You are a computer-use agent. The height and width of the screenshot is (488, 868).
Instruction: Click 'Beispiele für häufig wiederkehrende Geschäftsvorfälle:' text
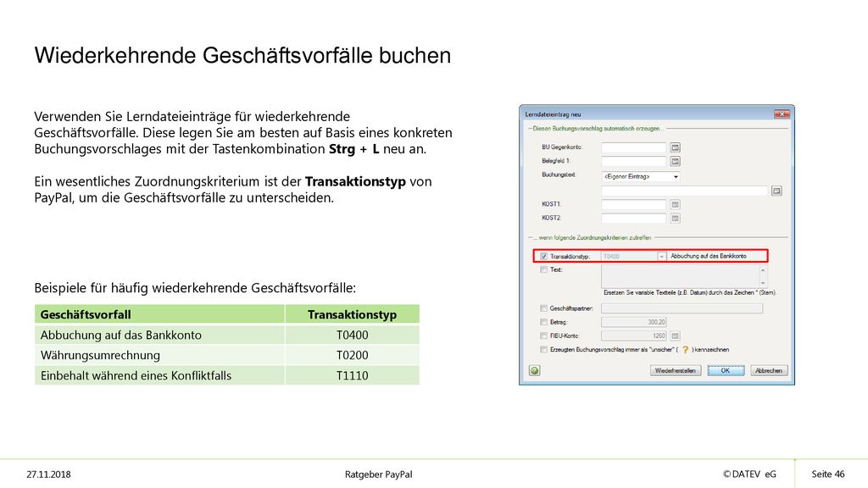[x=195, y=288]
